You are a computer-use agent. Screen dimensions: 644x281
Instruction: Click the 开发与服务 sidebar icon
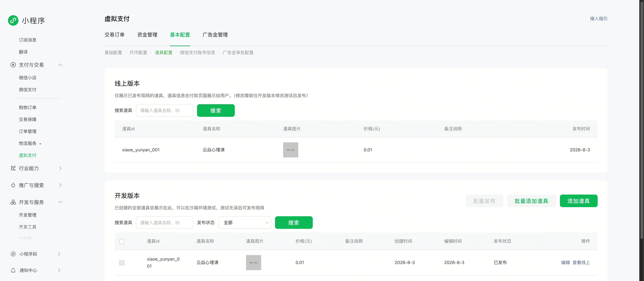coord(13,202)
